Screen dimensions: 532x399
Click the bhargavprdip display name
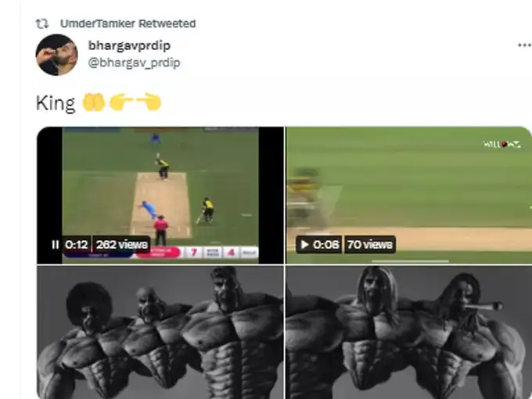[129, 45]
